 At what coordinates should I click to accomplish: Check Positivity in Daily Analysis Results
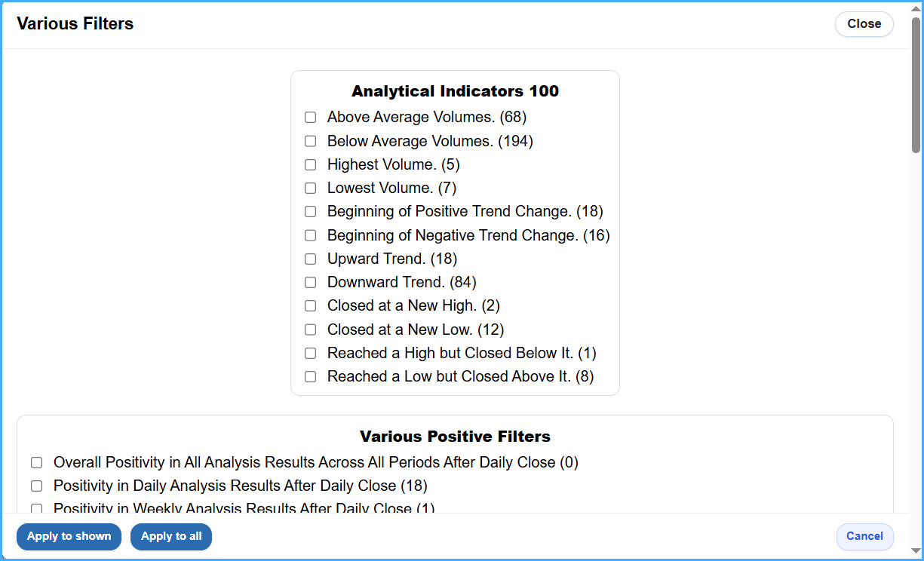pyautogui.click(x=36, y=486)
